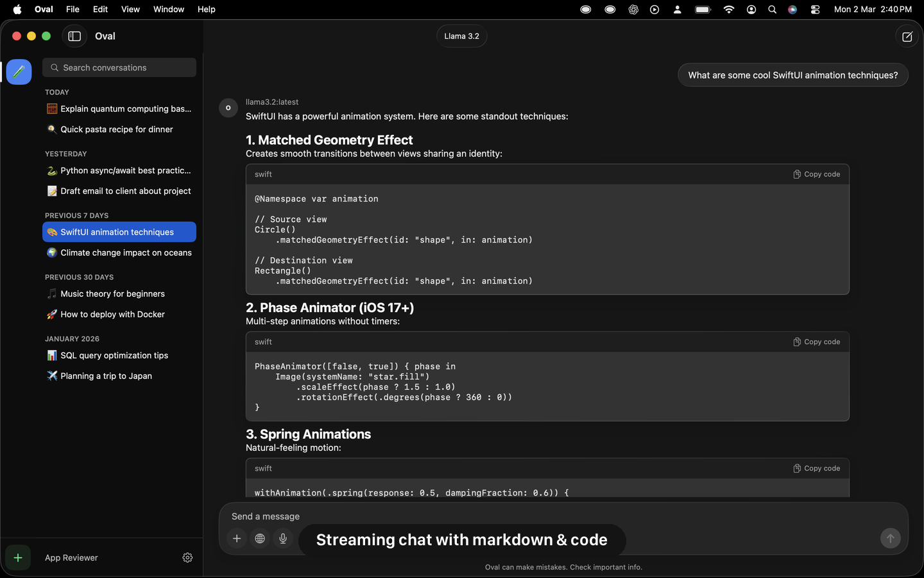924x578 pixels.
Task: Open Spotlight search from the menu bar
Action: 773,9
